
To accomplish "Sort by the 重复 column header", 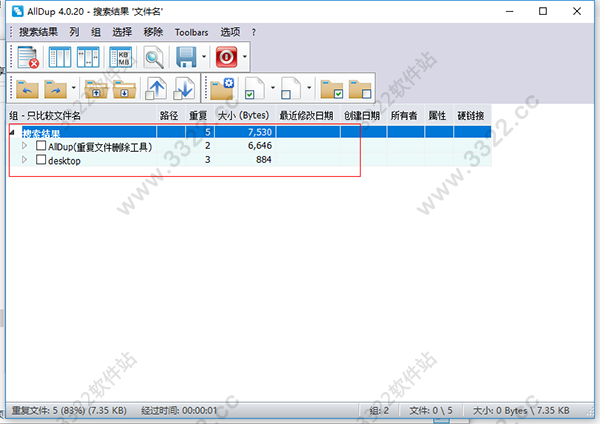I will click(x=198, y=116).
